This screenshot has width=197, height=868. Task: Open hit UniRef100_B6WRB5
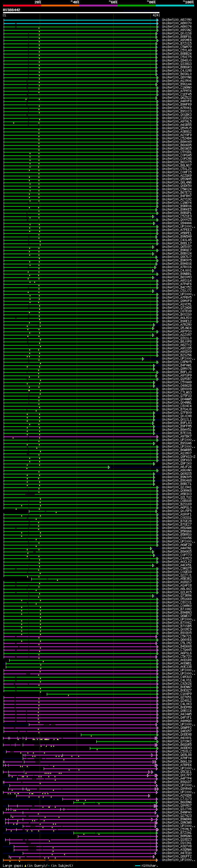(177, 450)
